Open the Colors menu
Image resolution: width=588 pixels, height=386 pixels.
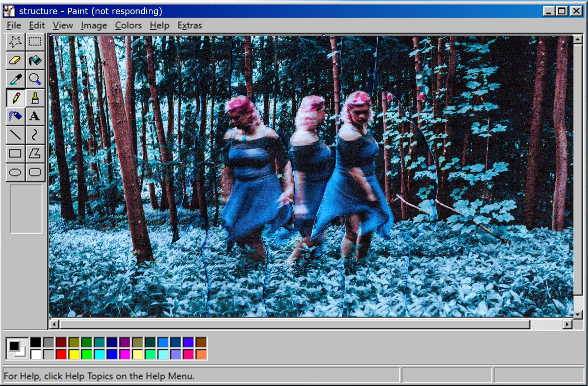pos(128,26)
